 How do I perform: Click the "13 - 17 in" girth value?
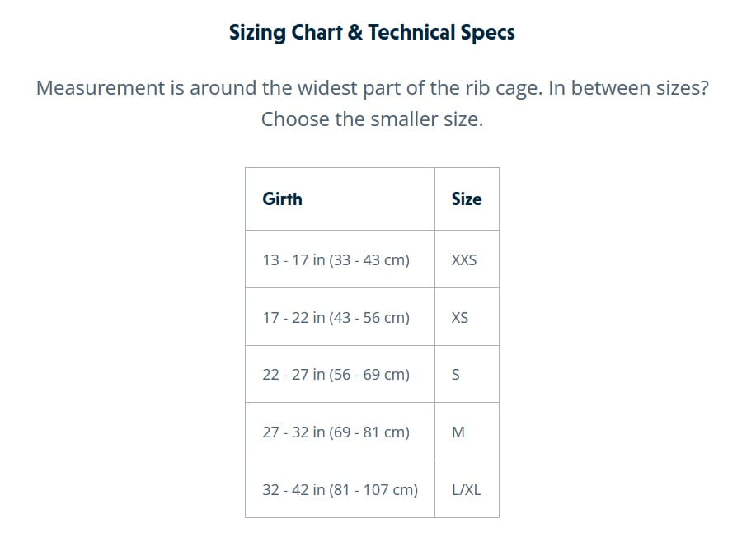click(293, 260)
